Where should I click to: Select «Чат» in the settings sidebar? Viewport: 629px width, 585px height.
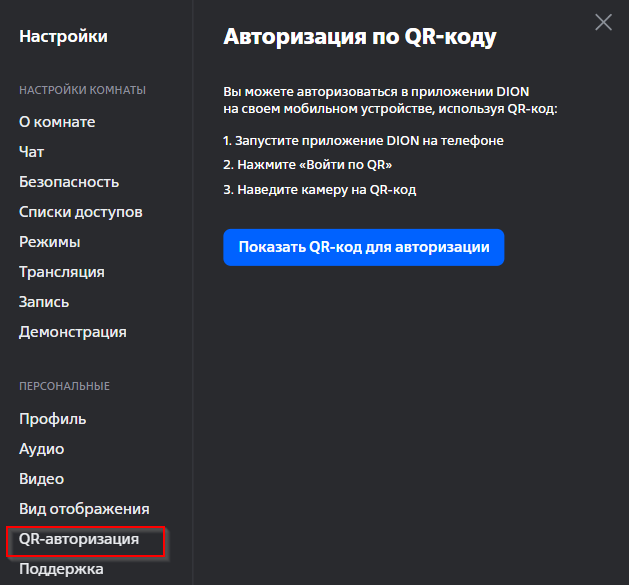(32, 152)
